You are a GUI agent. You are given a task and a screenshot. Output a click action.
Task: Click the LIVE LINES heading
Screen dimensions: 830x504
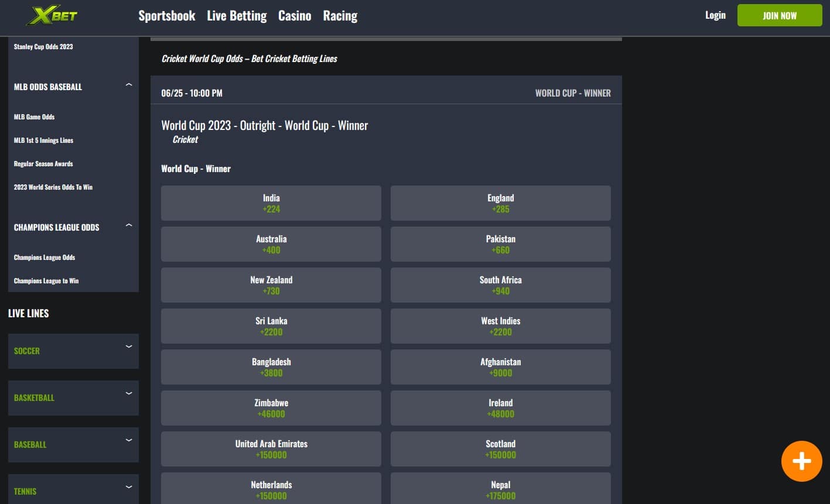[x=29, y=313]
